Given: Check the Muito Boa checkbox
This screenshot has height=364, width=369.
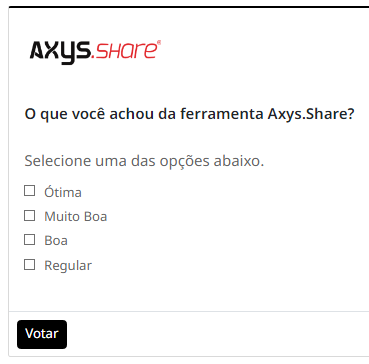Looking at the screenshot, I should [29, 216].
